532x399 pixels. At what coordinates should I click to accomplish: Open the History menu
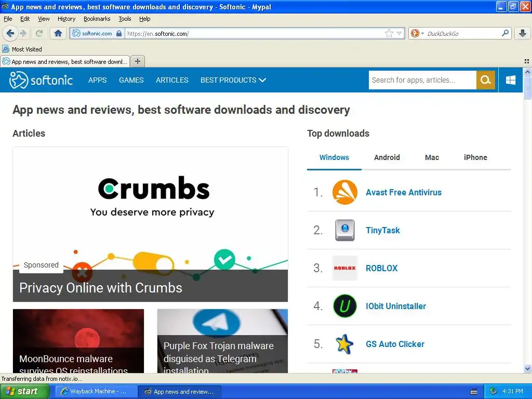tap(66, 19)
